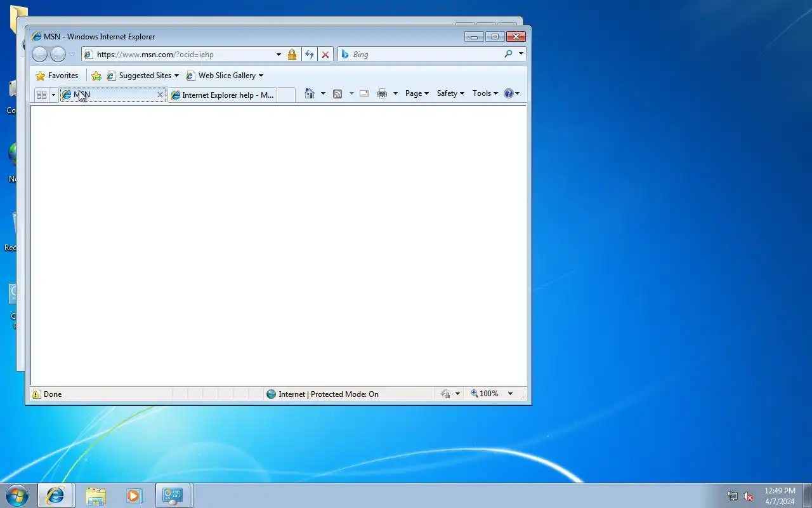812x508 pixels.
Task: Click the Read Mail envelope icon
Action: tap(364, 93)
